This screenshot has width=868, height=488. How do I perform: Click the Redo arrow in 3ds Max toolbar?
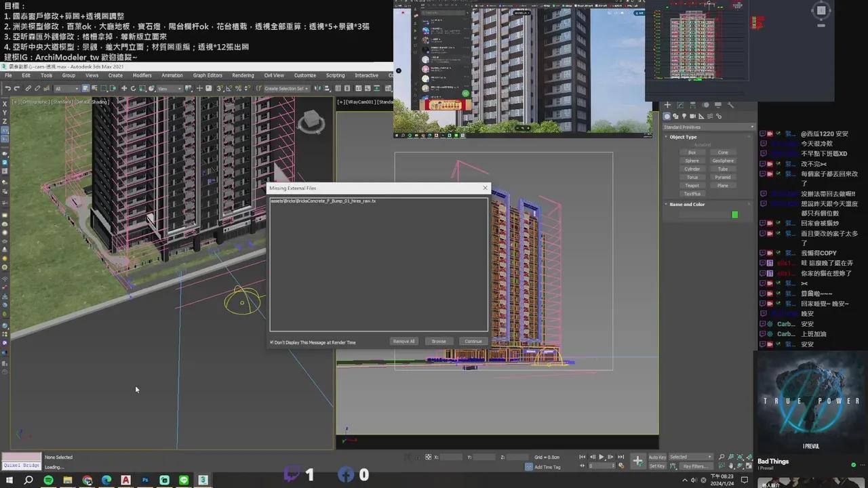coord(18,88)
